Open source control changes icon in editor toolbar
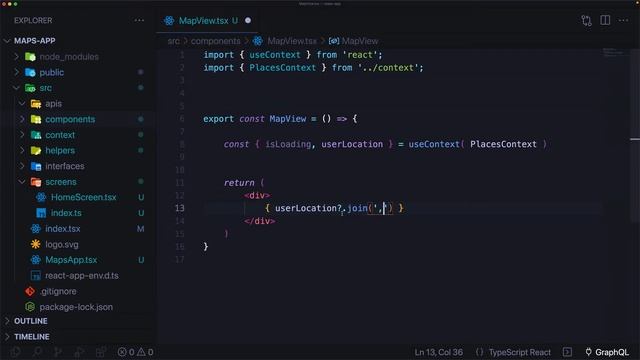 coord(587,20)
